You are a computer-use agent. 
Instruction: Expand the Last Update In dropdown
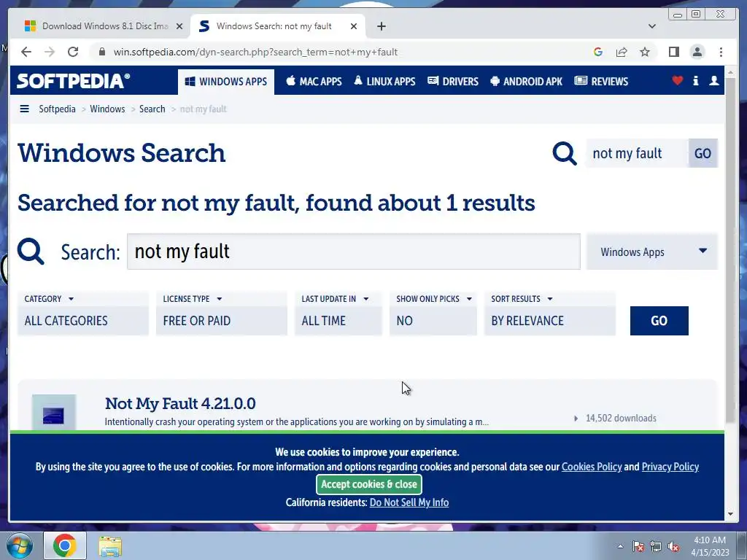tap(336, 298)
